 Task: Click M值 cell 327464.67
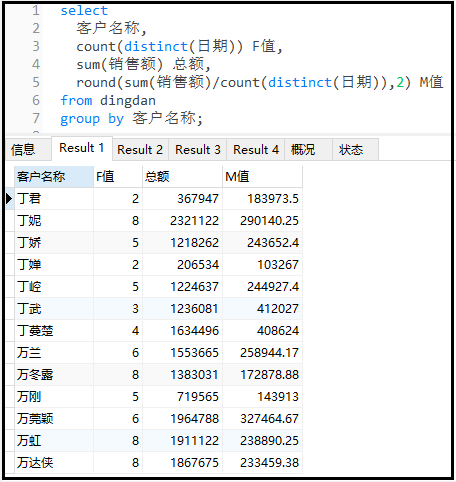tap(262, 419)
